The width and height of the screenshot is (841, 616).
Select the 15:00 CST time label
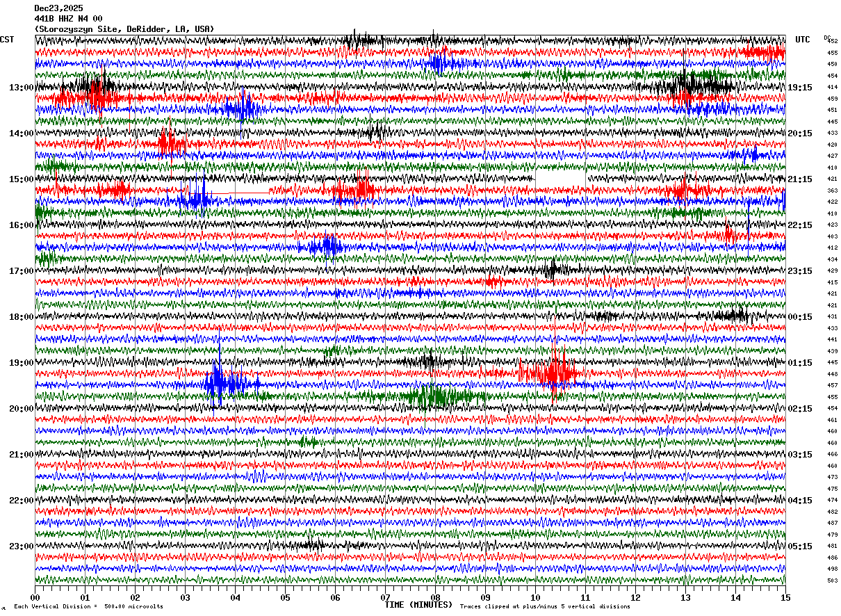click(x=22, y=179)
